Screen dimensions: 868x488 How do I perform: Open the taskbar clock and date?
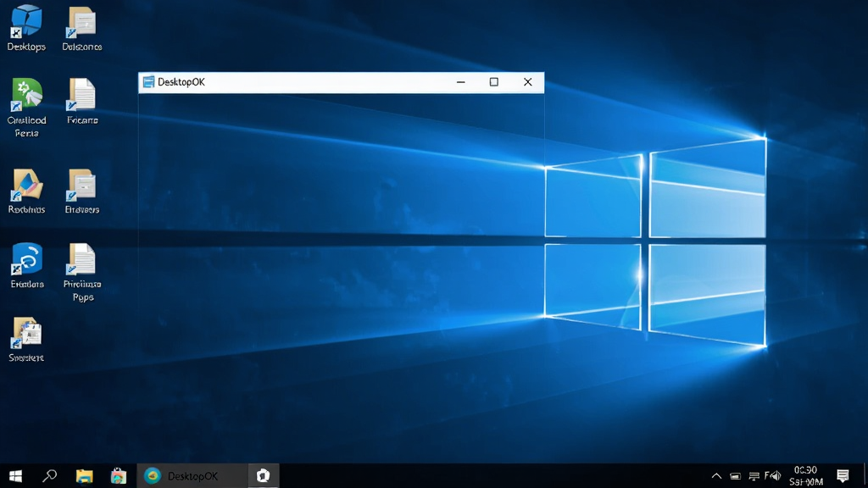[x=806, y=476]
